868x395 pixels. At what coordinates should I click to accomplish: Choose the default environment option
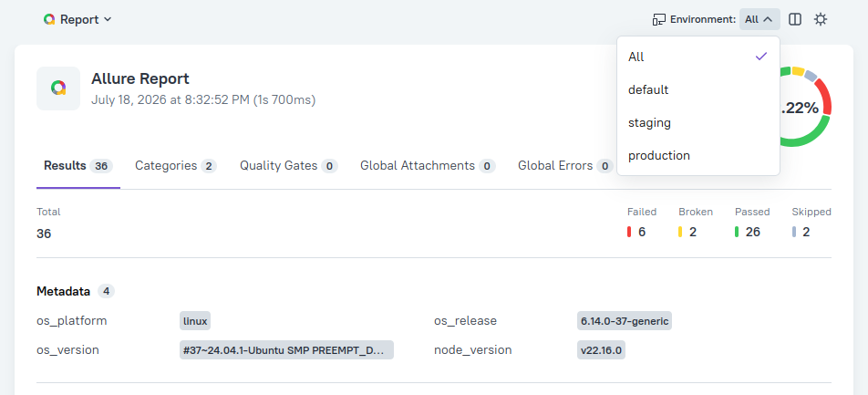(698, 89)
